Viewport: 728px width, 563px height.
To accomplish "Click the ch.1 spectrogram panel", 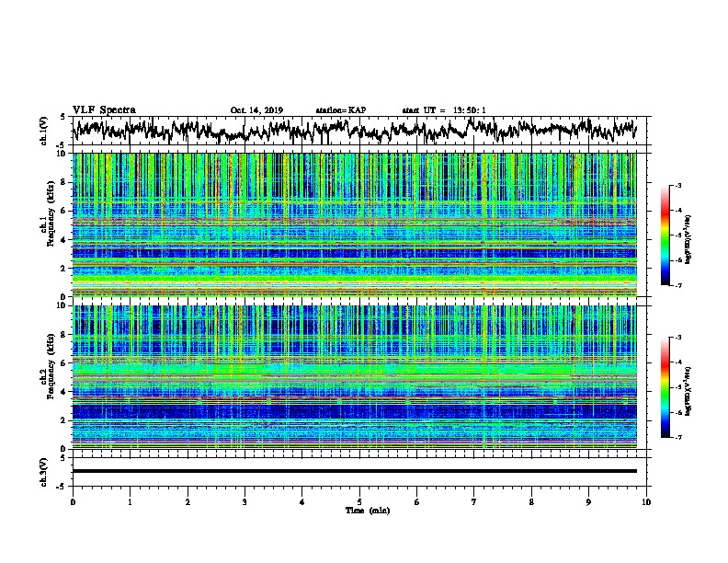I will click(x=355, y=224).
